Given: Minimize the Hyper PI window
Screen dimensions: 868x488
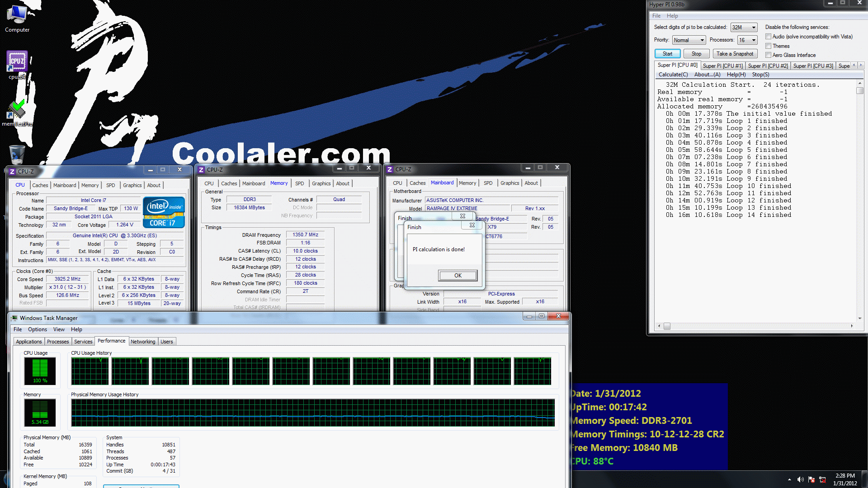Looking at the screenshot, I should 830,3.
